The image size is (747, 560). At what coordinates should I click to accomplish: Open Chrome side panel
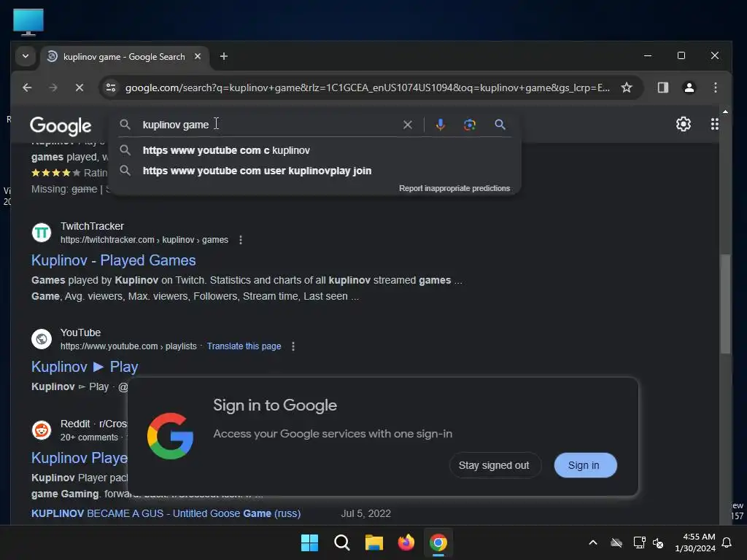pyautogui.click(x=662, y=87)
